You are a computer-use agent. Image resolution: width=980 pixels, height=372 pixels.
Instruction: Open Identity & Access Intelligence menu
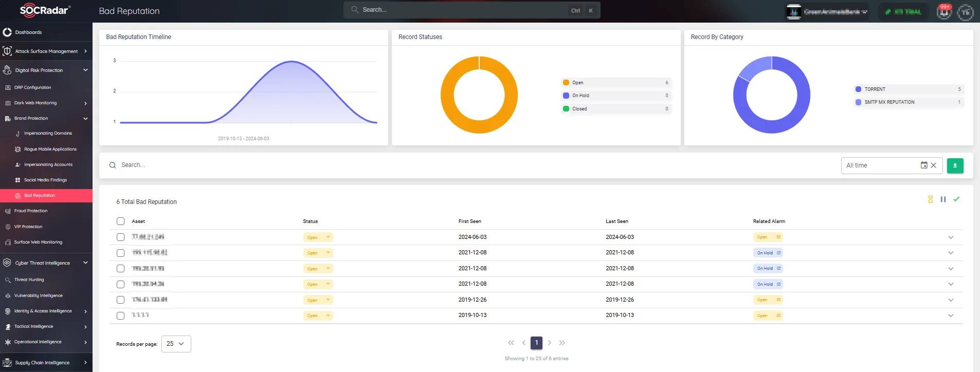46,311
